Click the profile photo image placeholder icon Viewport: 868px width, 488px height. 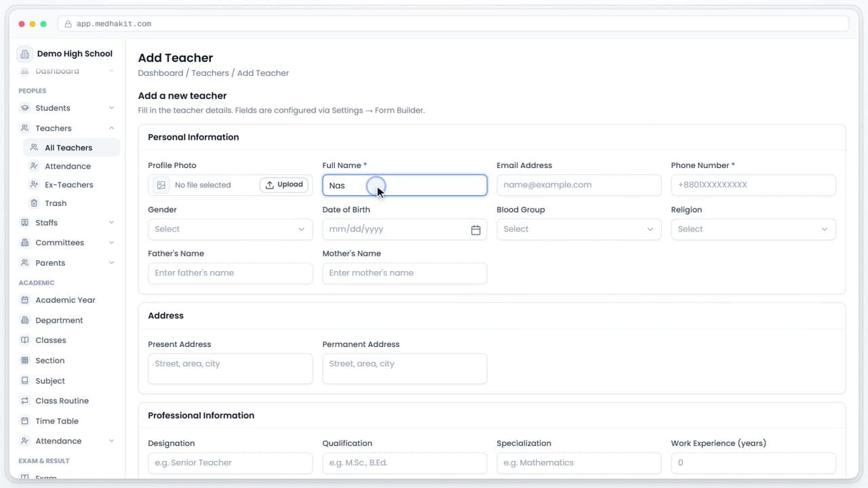tap(161, 185)
